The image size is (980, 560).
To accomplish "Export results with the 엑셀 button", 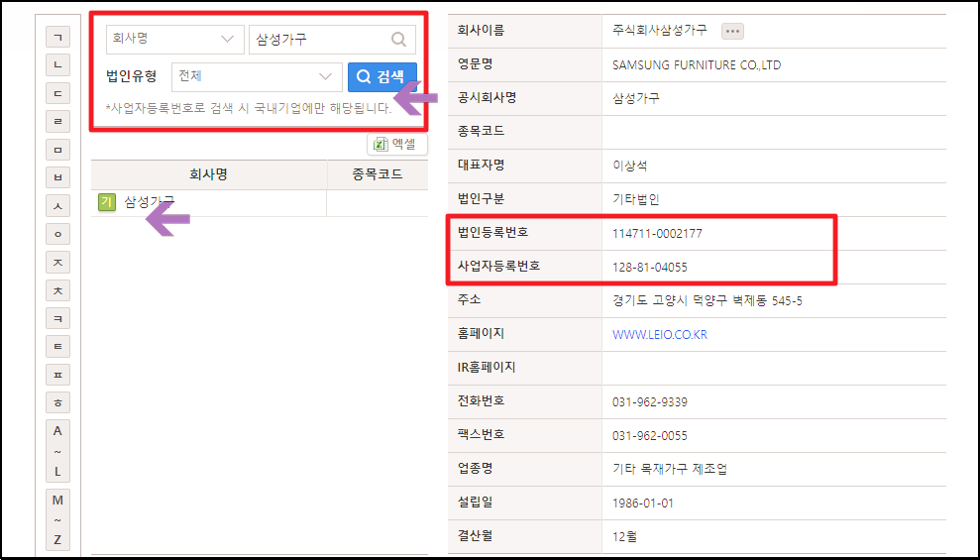I will [397, 145].
